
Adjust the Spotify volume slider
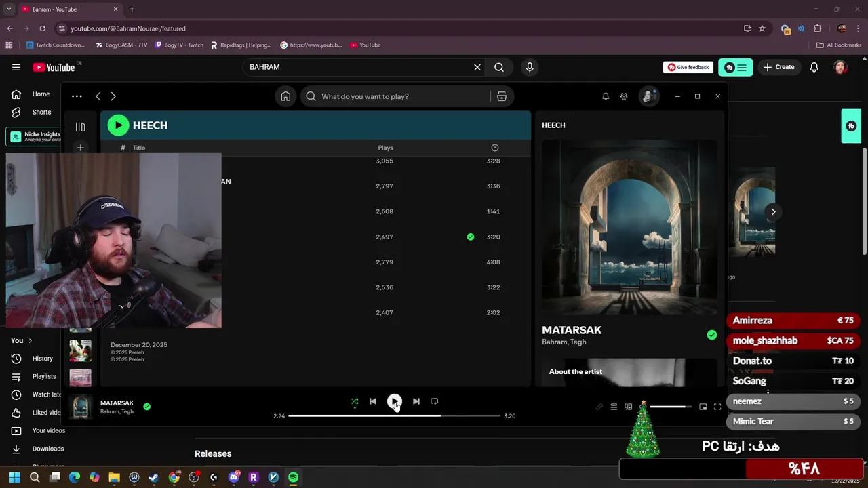(x=671, y=407)
